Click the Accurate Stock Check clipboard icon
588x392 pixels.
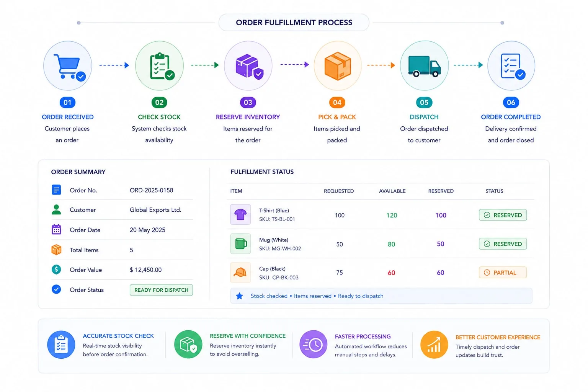pos(61,345)
